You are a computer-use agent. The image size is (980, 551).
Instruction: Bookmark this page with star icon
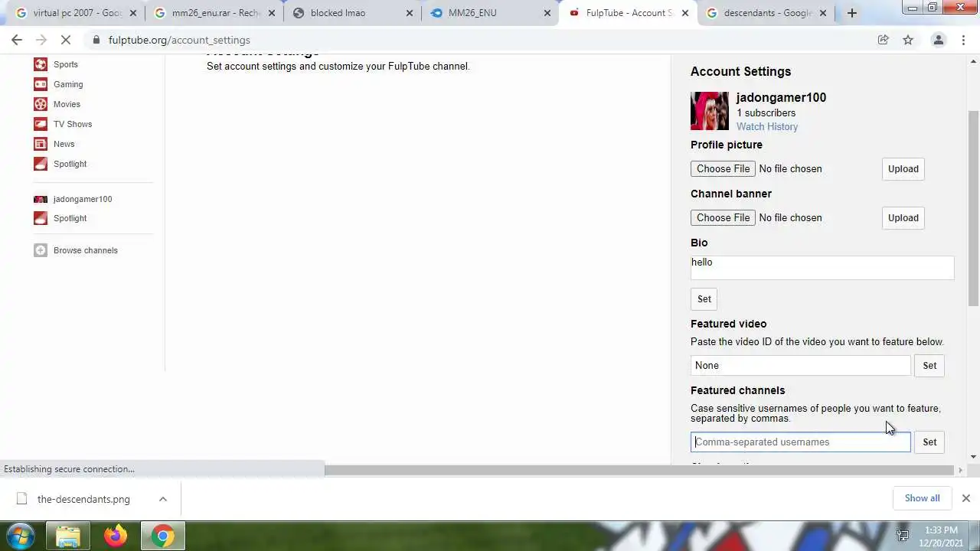(908, 40)
